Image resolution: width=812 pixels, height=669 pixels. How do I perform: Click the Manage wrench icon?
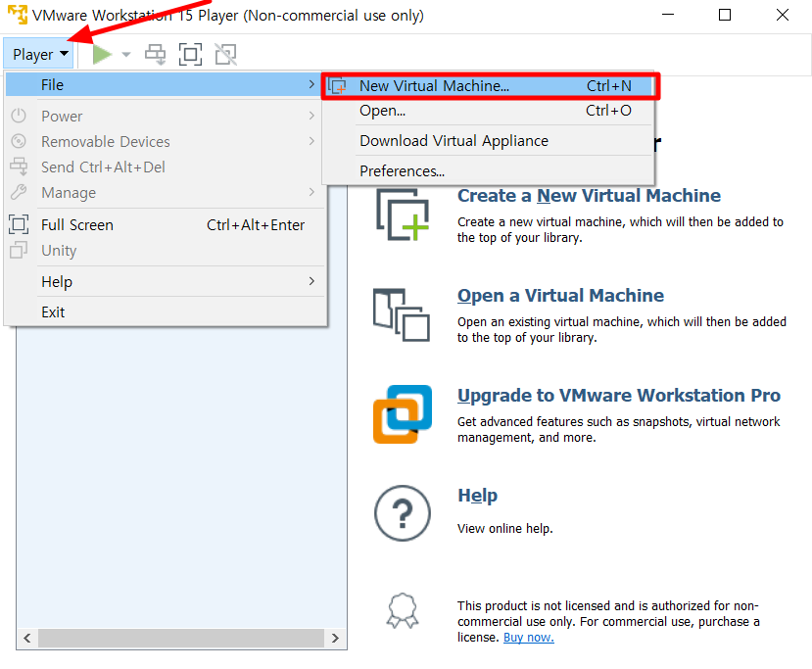[19, 192]
